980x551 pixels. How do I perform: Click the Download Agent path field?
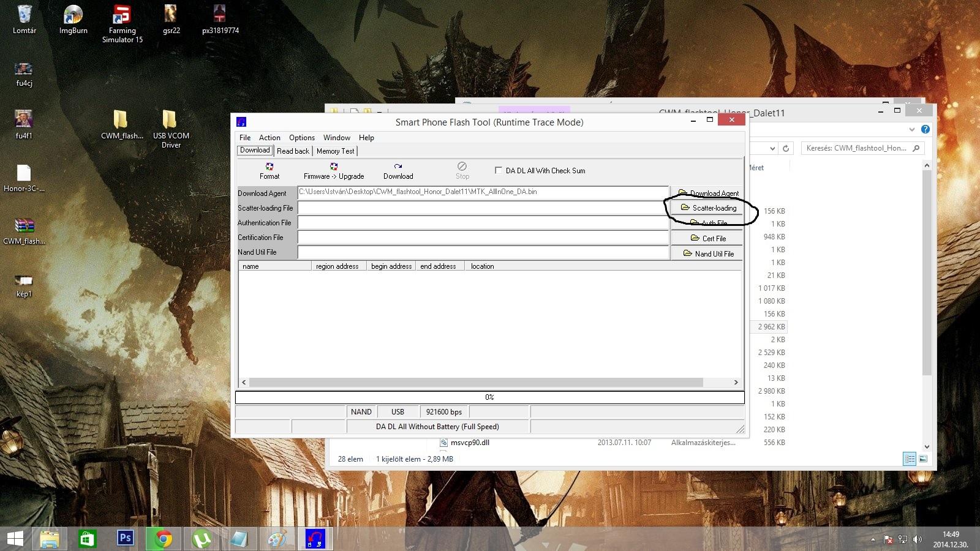[483, 192]
